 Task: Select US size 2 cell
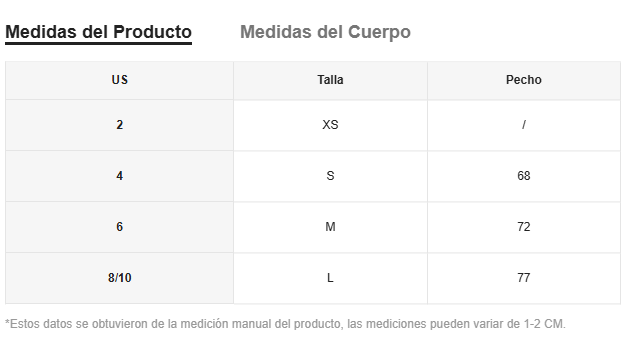point(119,125)
